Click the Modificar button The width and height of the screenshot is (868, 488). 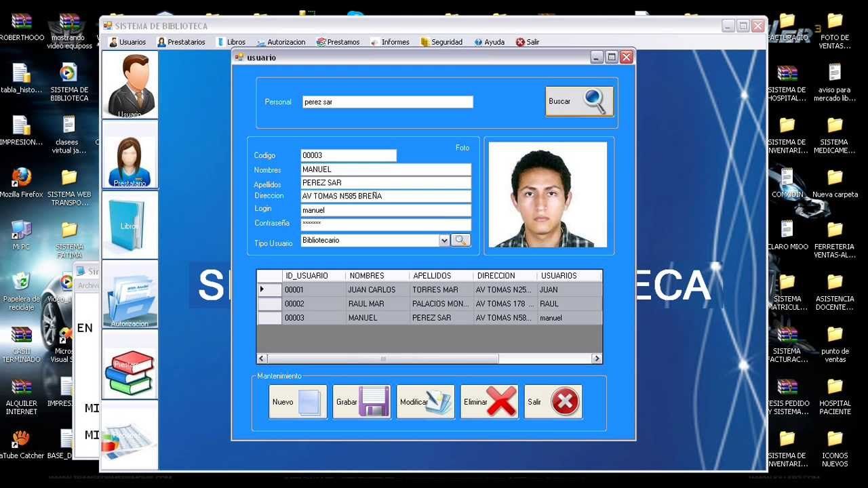[x=425, y=402]
